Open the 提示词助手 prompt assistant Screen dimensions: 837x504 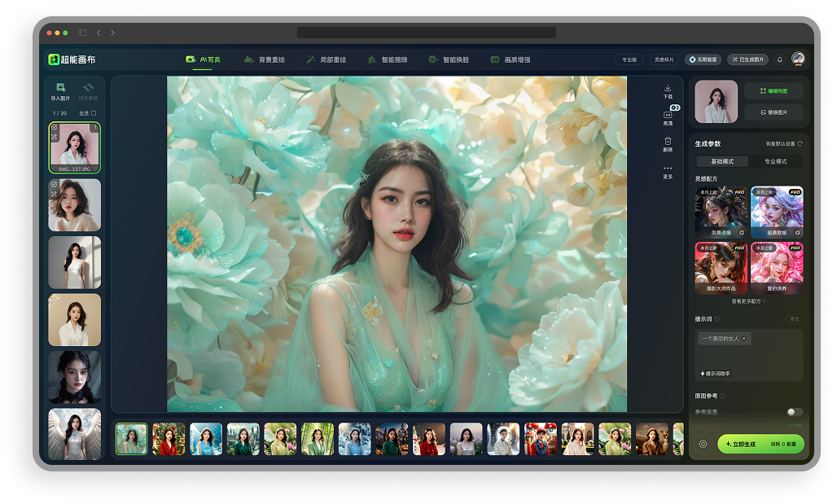tap(715, 373)
